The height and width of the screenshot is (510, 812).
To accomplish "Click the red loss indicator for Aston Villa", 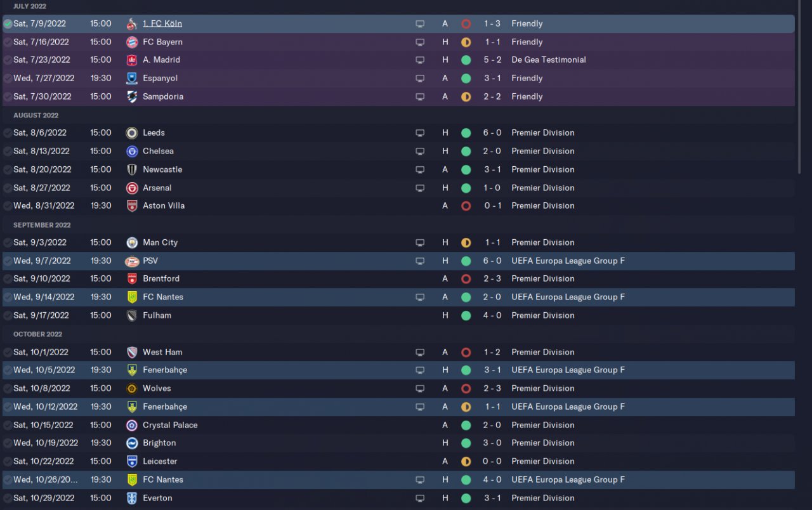I will tap(466, 206).
